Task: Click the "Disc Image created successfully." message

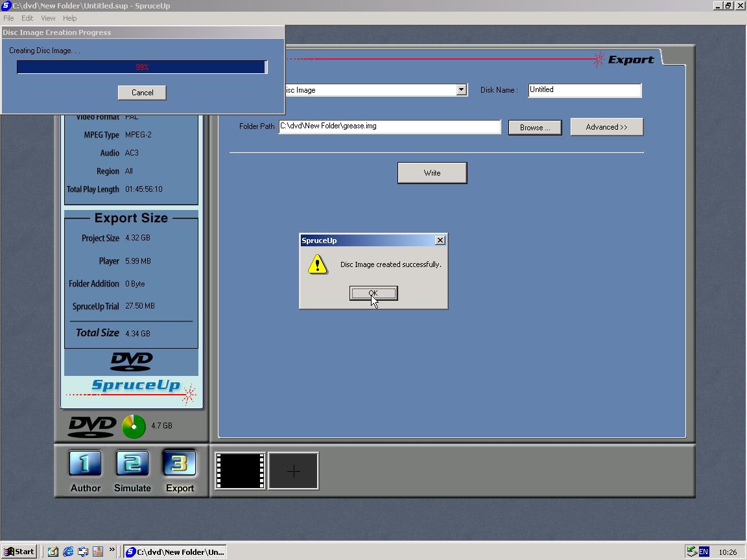Action: (x=390, y=264)
